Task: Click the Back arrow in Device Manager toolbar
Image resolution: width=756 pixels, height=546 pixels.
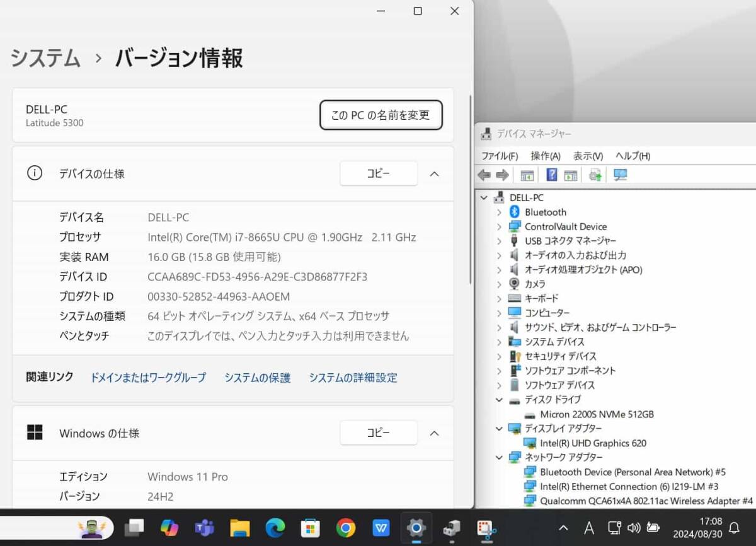Action: [x=484, y=175]
